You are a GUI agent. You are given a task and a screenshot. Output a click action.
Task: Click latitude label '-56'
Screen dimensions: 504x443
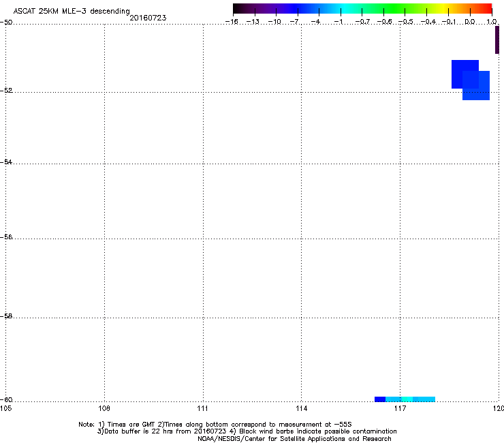tap(6, 237)
